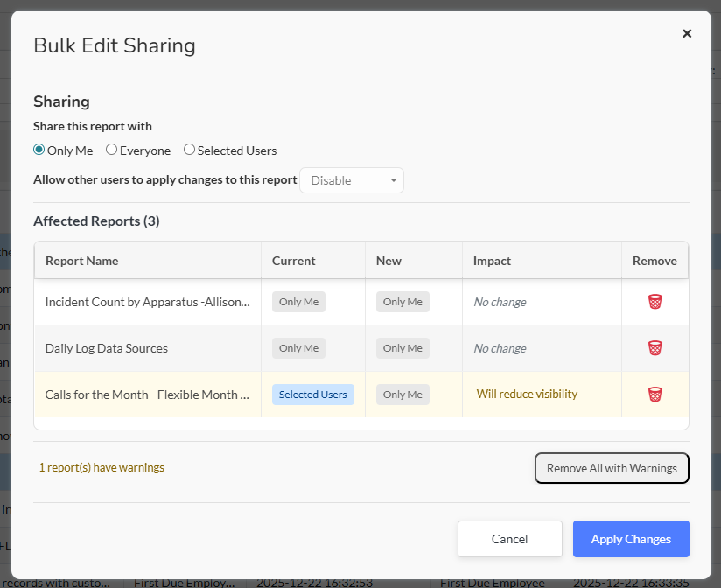Viewport: 721px width, 588px height.
Task: Select the Daily Log Data Sources report name
Action: click(107, 348)
